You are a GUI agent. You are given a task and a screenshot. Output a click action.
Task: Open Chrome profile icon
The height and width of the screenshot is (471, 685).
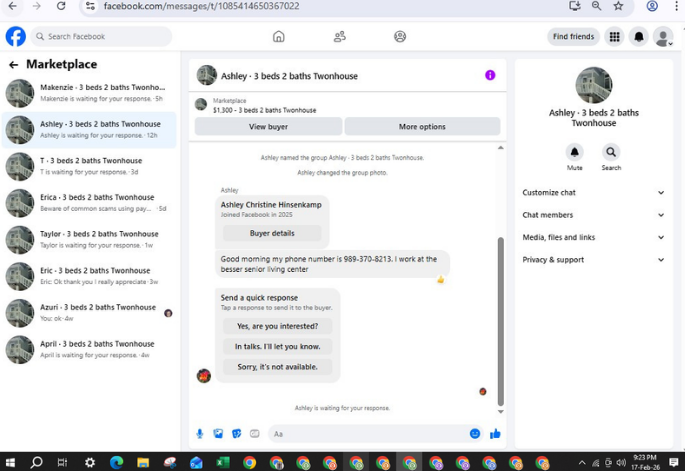(x=652, y=6)
